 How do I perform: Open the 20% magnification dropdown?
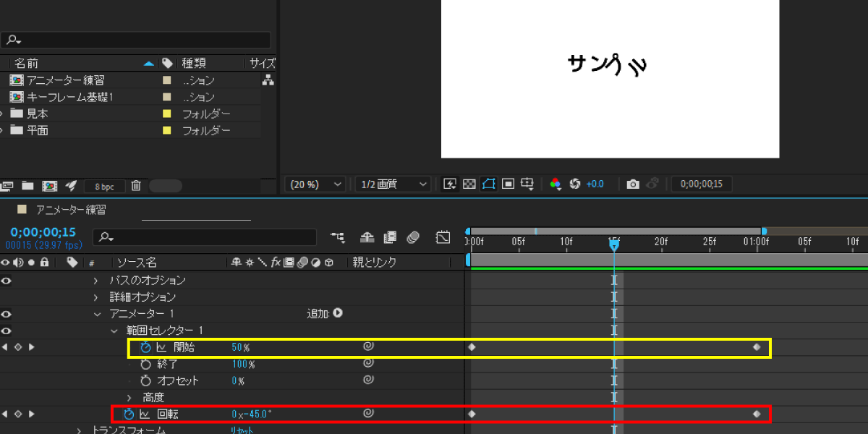(316, 184)
